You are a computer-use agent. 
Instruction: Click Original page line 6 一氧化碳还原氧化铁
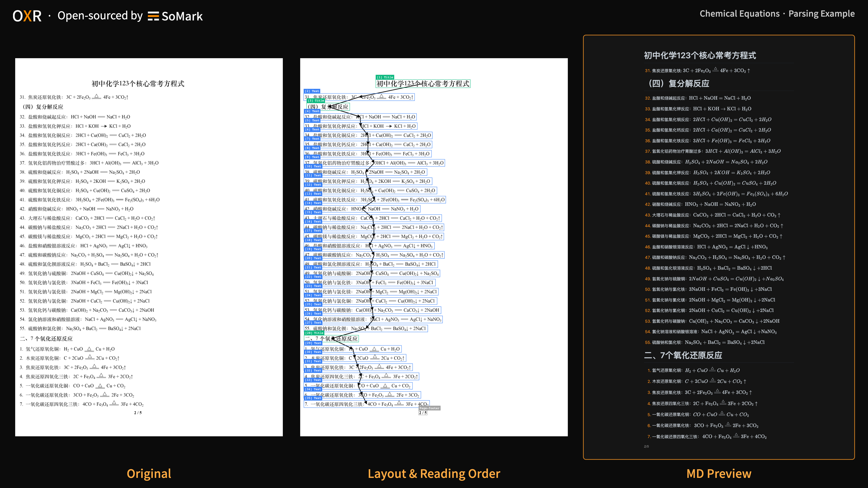click(x=77, y=395)
